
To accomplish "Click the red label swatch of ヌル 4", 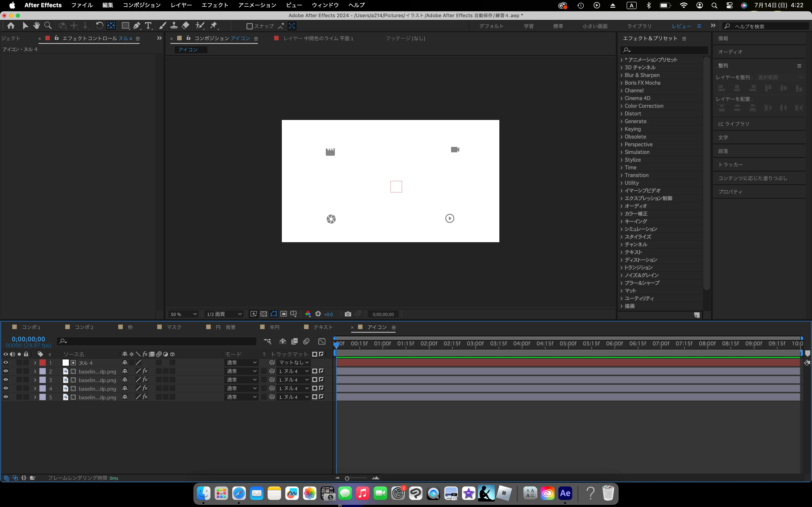I will click(43, 362).
